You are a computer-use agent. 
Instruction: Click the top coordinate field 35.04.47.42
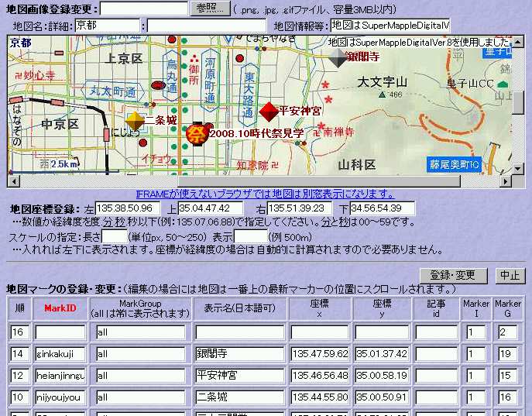pyautogui.click(x=210, y=208)
